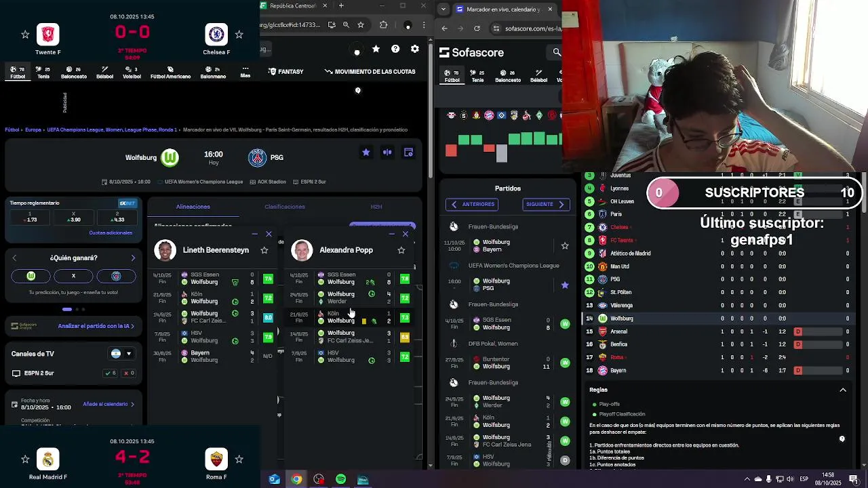The image size is (868, 488).
Task: Open Chrome from the Windows taskbar
Action: [296, 479]
